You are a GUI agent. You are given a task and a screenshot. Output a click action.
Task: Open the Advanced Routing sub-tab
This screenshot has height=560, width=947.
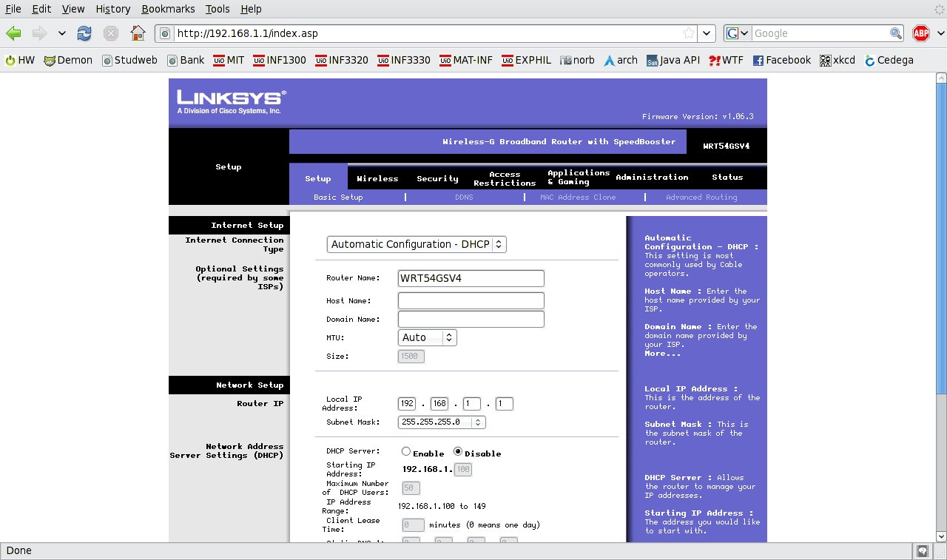point(701,198)
